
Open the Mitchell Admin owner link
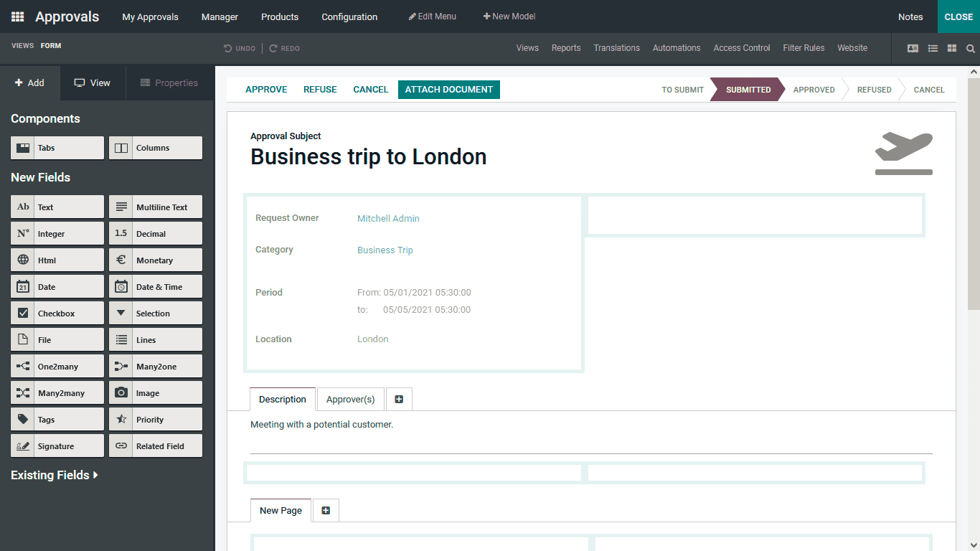(x=388, y=218)
